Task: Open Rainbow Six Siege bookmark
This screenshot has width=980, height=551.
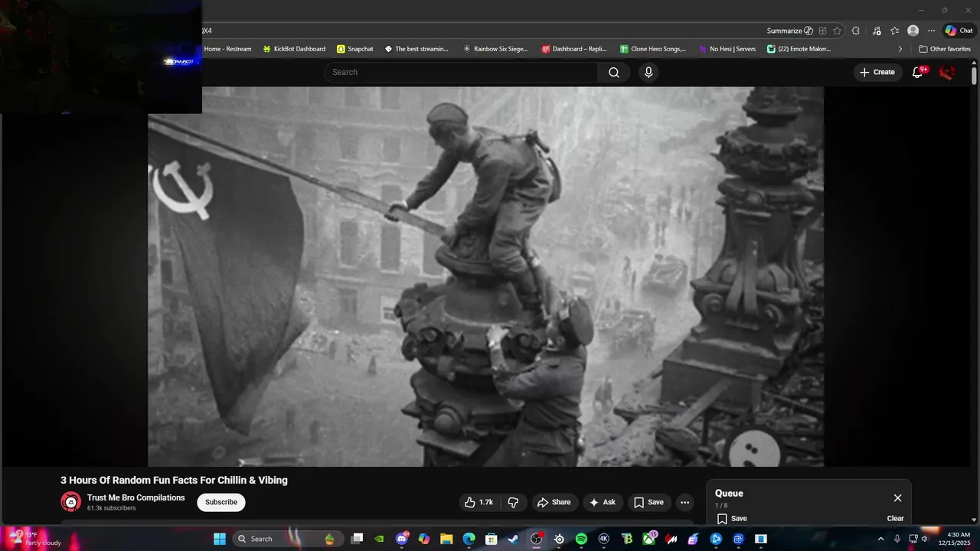Action: (495, 49)
